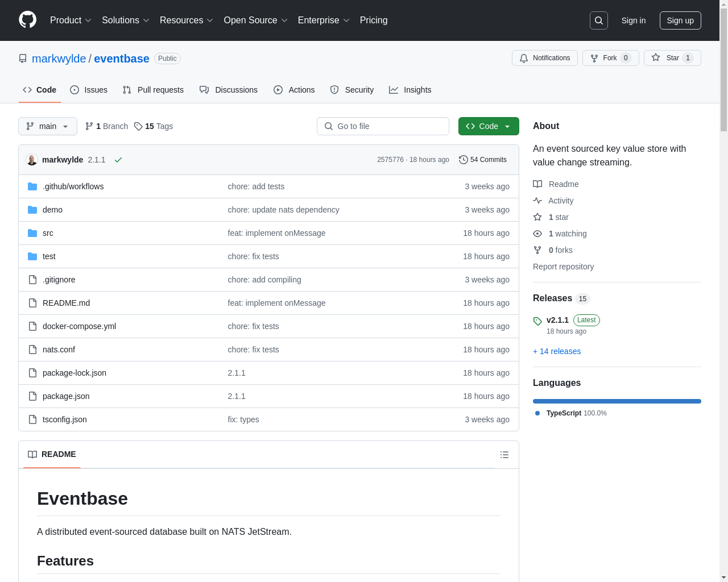Switch to the Actions tab
Image resolution: width=728 pixels, height=582 pixels.
point(294,90)
